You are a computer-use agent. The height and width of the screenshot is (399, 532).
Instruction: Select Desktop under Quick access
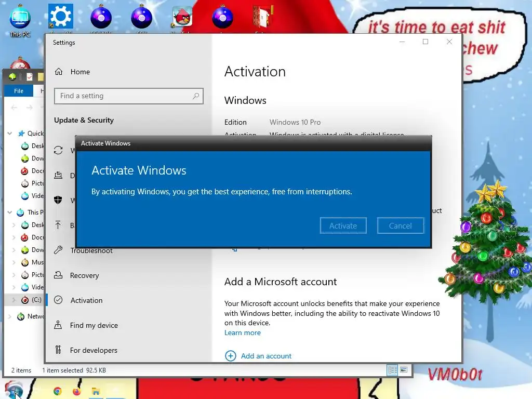(x=33, y=146)
